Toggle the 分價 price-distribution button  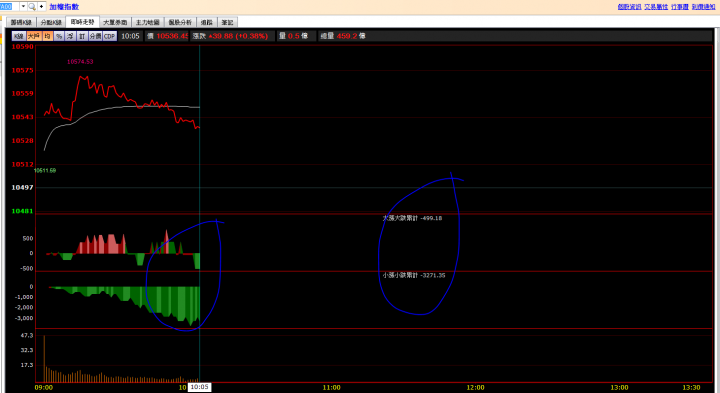[95, 36]
